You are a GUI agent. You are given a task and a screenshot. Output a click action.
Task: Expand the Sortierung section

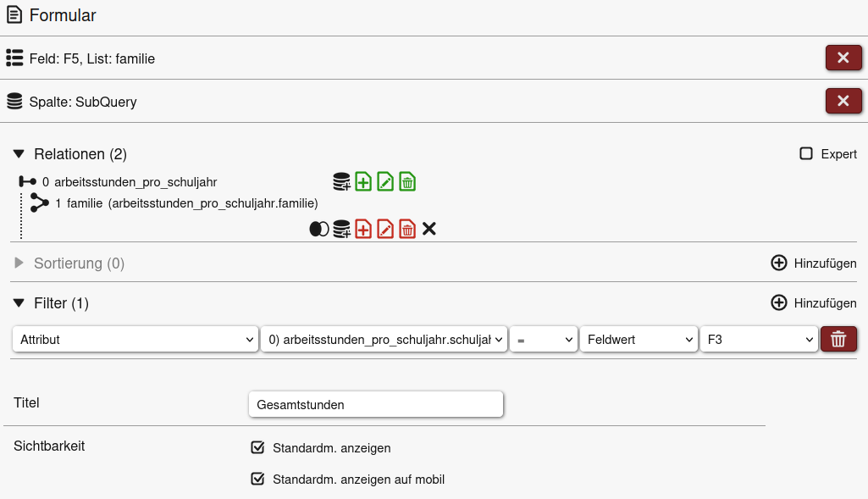click(19, 263)
